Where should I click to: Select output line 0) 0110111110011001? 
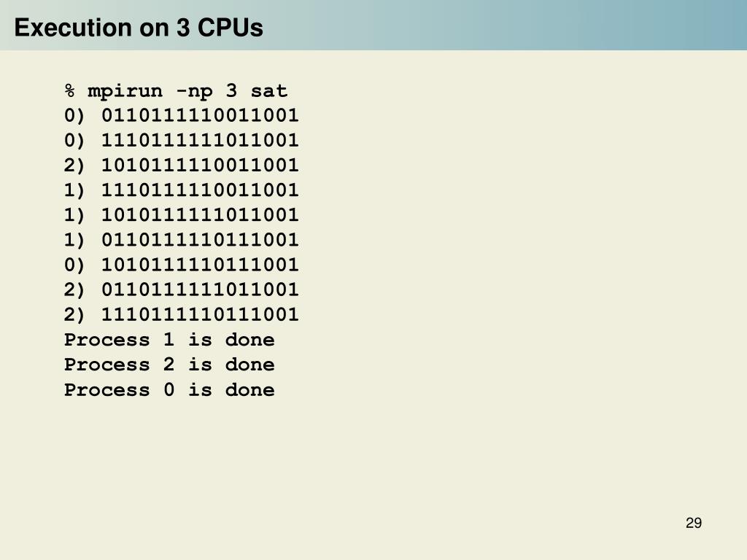(181, 115)
